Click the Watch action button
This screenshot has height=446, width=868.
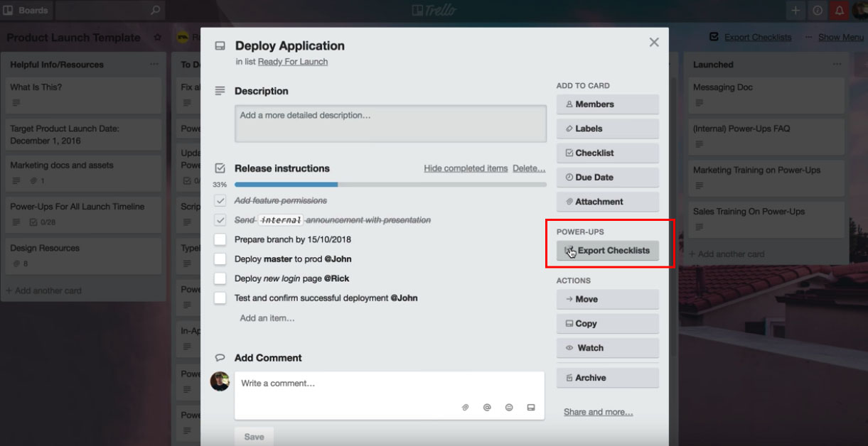608,348
